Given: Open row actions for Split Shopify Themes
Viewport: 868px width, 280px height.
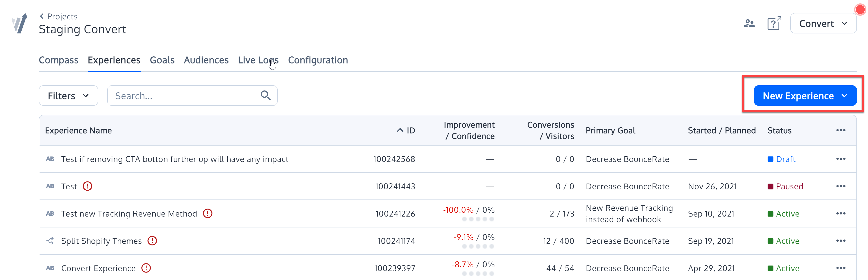Looking at the screenshot, I should coord(841,241).
